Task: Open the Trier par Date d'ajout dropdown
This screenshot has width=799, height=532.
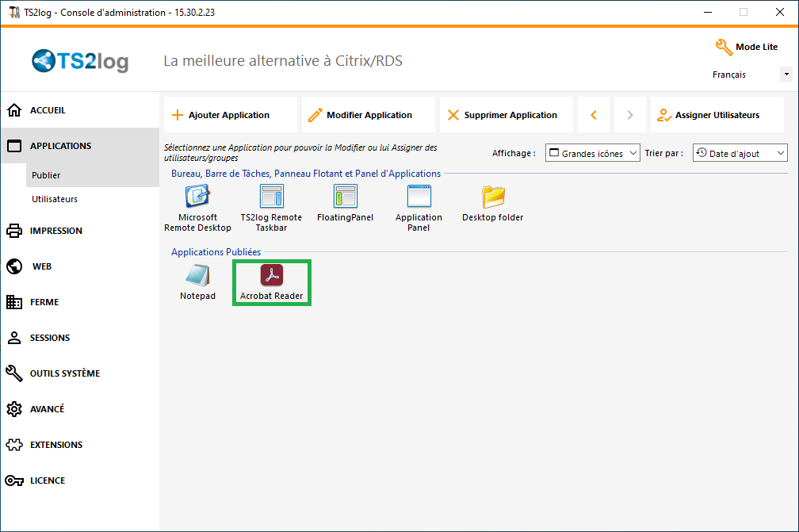Action: tap(740, 153)
